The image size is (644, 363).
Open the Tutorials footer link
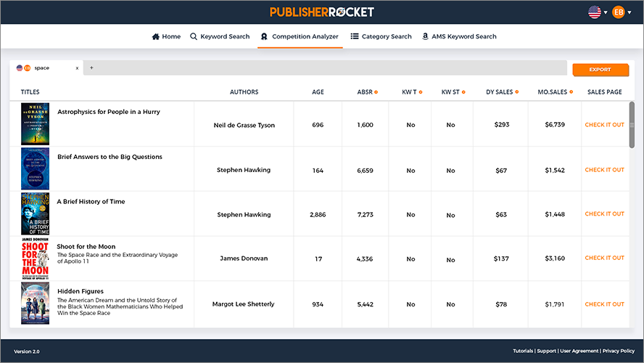pos(523,351)
